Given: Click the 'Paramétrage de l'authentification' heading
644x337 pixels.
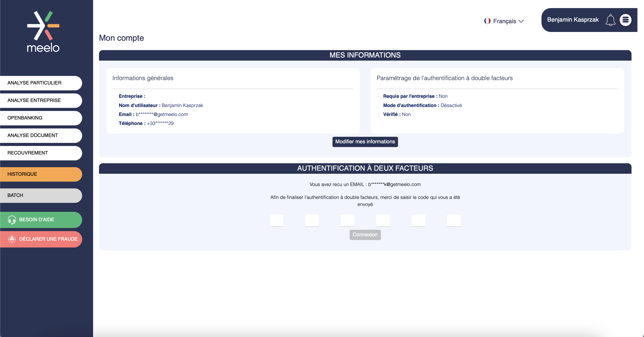Looking at the screenshot, I should pos(444,78).
